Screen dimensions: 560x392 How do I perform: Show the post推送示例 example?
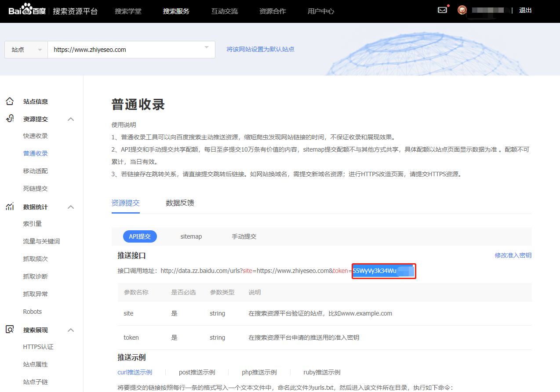197,372
